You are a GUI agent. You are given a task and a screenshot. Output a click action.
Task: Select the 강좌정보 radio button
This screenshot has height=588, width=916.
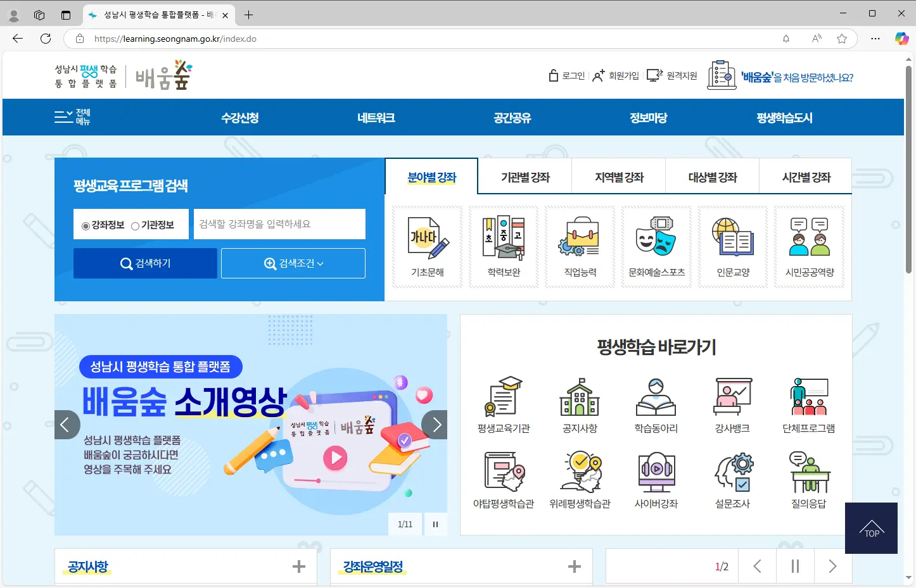click(x=85, y=225)
